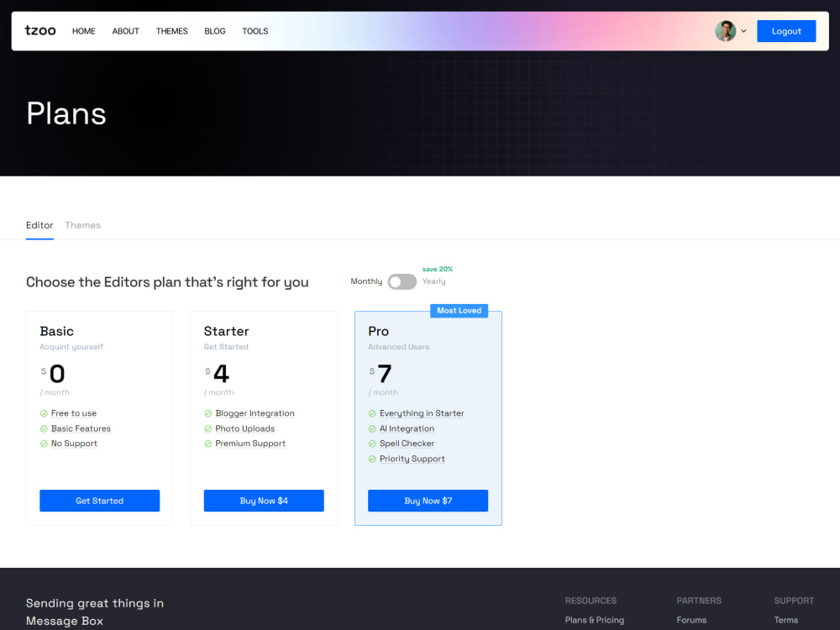Screen dimensions: 840x630
Task: Click the PARTNERS footer heading
Action: click(699, 601)
